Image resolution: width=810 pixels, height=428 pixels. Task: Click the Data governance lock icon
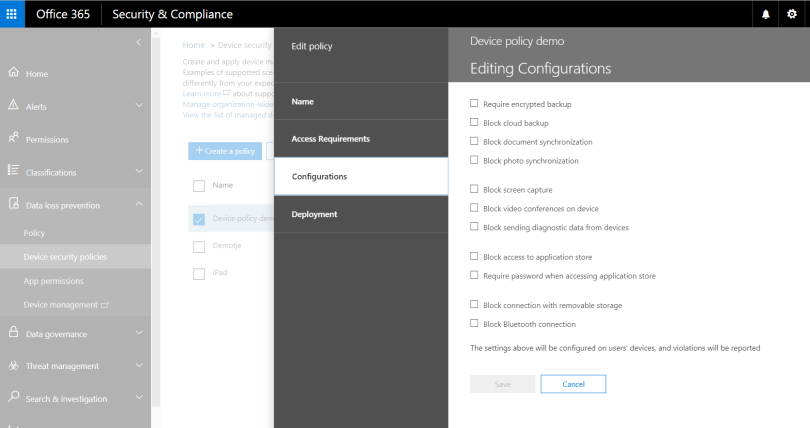tap(13, 333)
